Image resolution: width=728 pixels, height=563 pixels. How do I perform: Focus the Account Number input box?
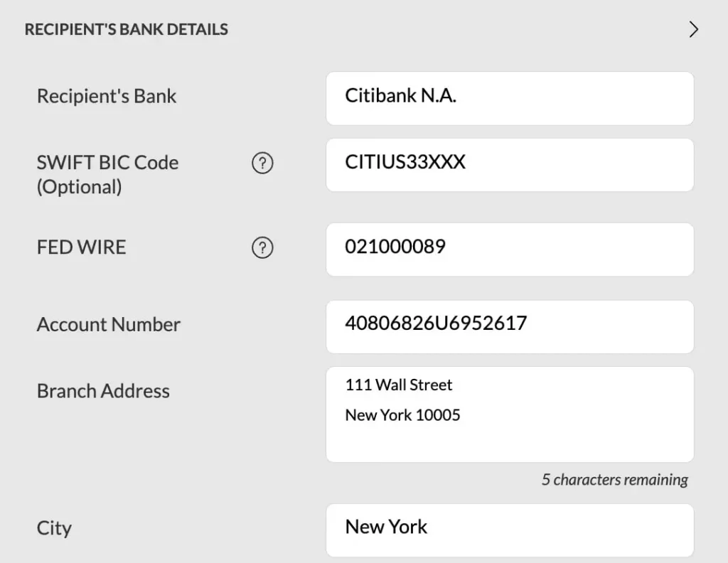[509, 326]
